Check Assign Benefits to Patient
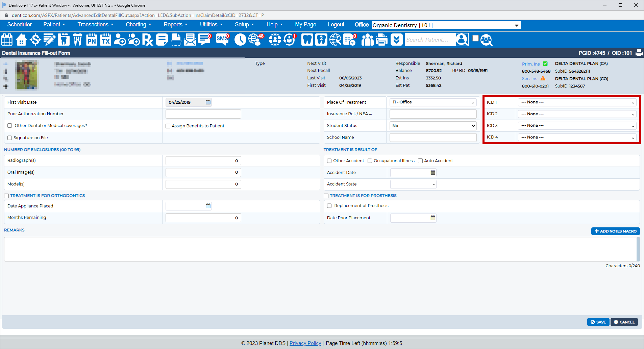 [x=168, y=126]
